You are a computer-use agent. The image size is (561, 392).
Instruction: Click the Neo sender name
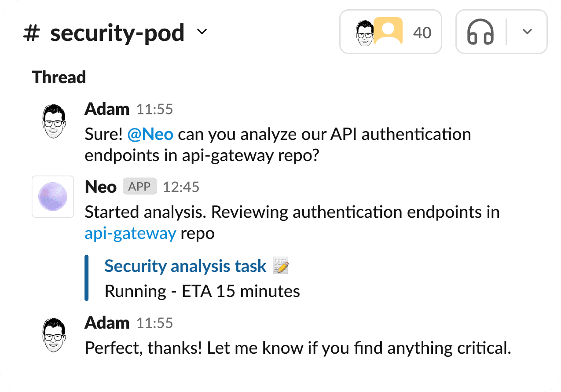click(x=100, y=187)
